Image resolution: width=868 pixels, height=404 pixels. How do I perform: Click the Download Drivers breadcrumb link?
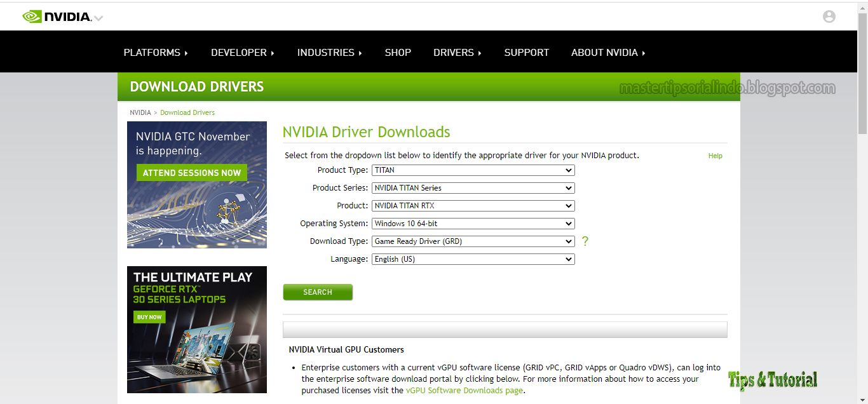coord(187,112)
